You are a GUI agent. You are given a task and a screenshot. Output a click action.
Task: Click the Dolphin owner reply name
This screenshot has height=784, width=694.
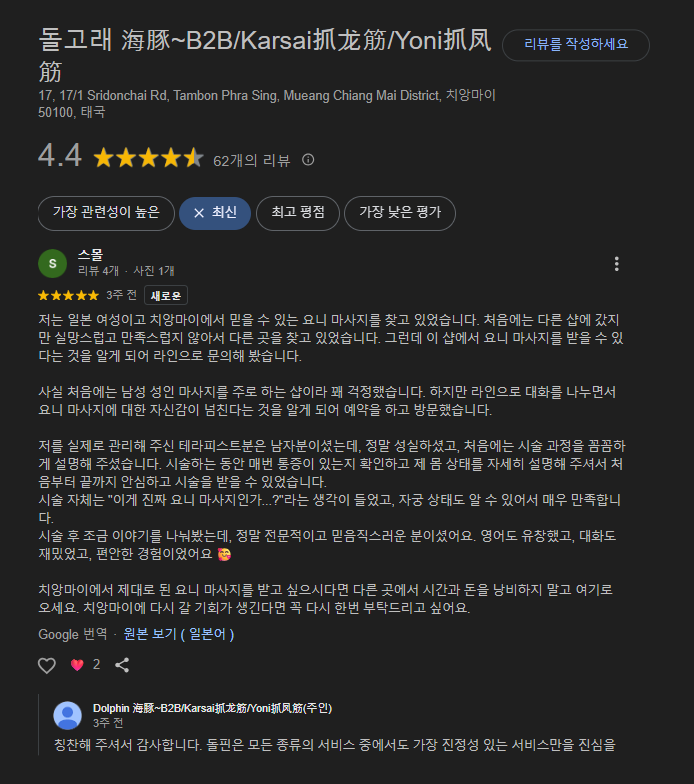point(212,708)
